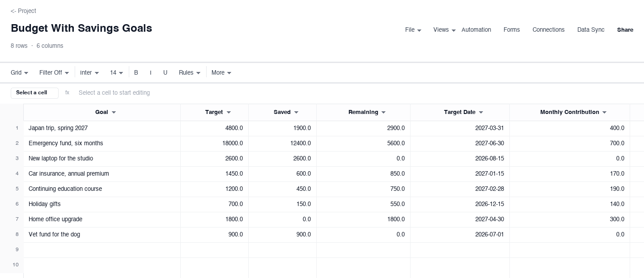Select the 'Vet fund for the dog' cell
644x278 pixels.
point(102,235)
